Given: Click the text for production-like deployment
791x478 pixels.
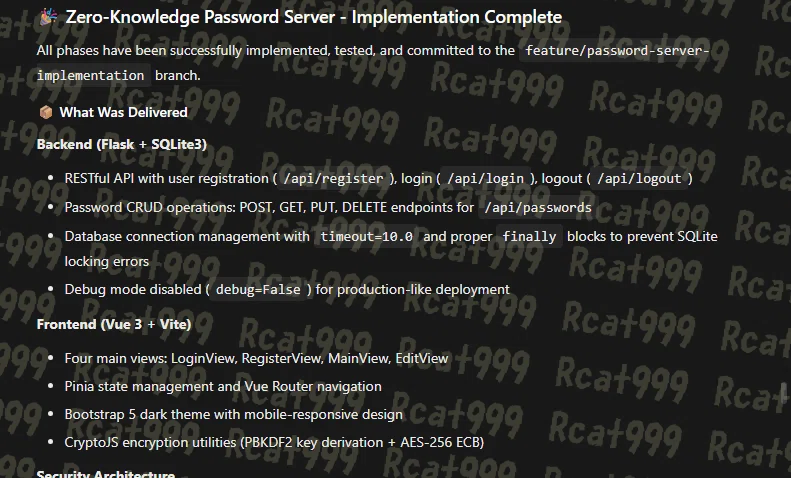Looking at the screenshot, I should [412, 289].
